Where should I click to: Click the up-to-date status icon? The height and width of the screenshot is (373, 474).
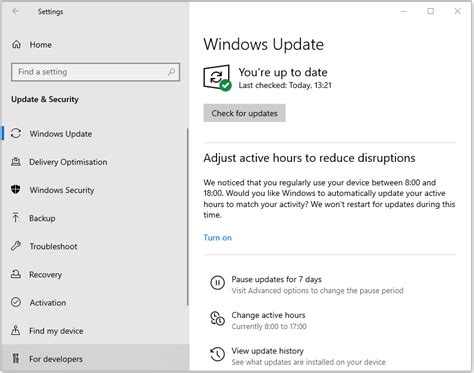tap(217, 78)
